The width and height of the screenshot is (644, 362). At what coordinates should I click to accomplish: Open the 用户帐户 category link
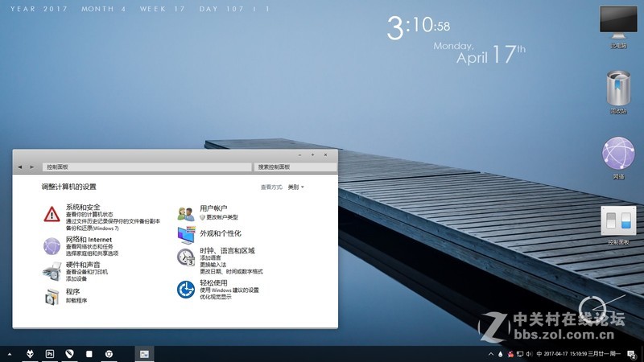click(x=213, y=208)
